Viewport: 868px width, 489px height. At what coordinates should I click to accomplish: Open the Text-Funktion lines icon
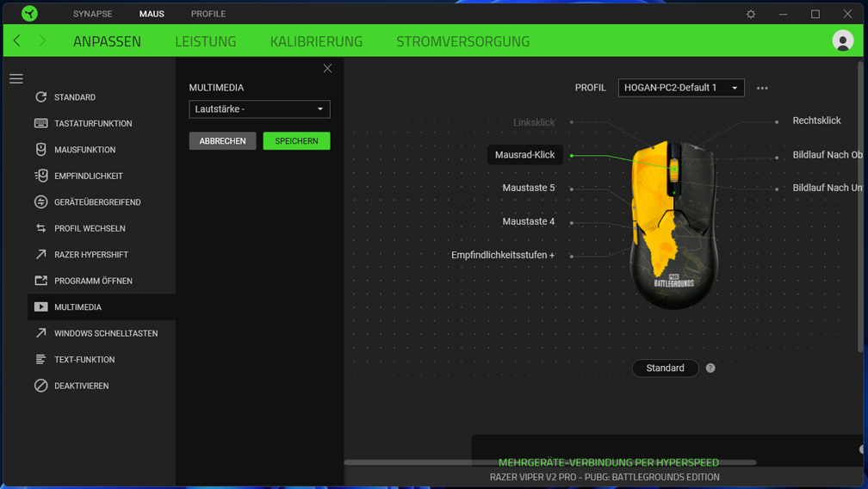41,360
